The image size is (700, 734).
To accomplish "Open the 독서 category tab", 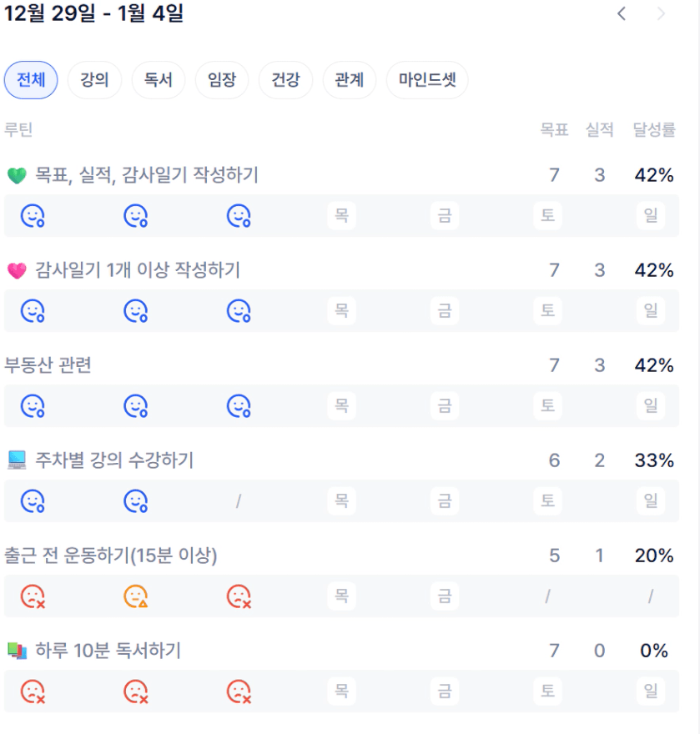I will (159, 80).
